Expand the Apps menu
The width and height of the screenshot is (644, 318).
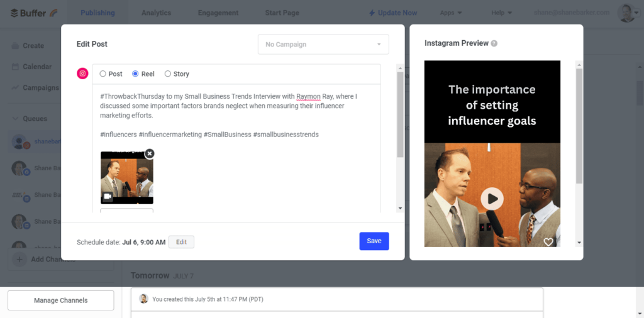tap(451, 13)
